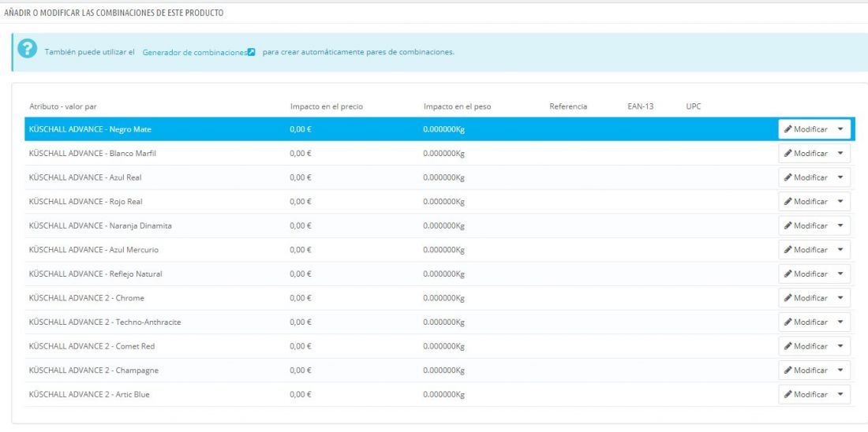Click the external link icon after Generador de combinaciones

coord(251,53)
